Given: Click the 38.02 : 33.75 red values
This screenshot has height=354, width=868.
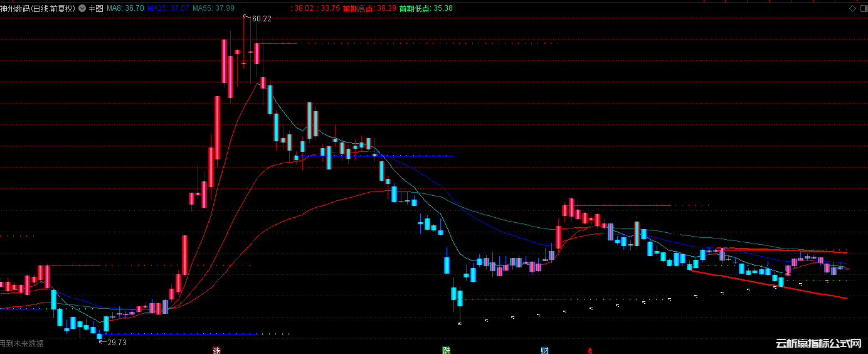Looking at the screenshot, I should (x=316, y=8).
